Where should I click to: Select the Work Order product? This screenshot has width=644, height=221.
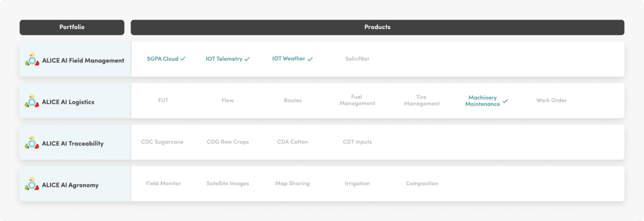[x=551, y=101]
